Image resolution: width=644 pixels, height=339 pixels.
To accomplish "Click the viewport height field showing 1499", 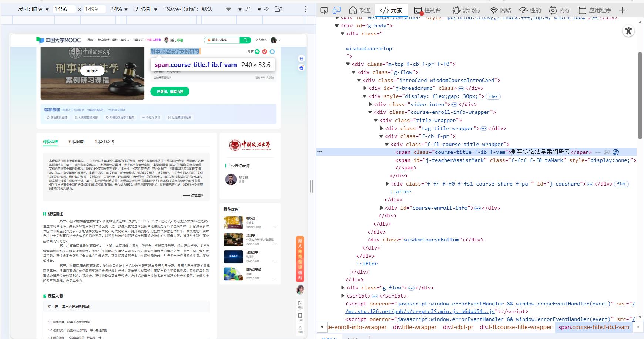I will click(x=94, y=9).
